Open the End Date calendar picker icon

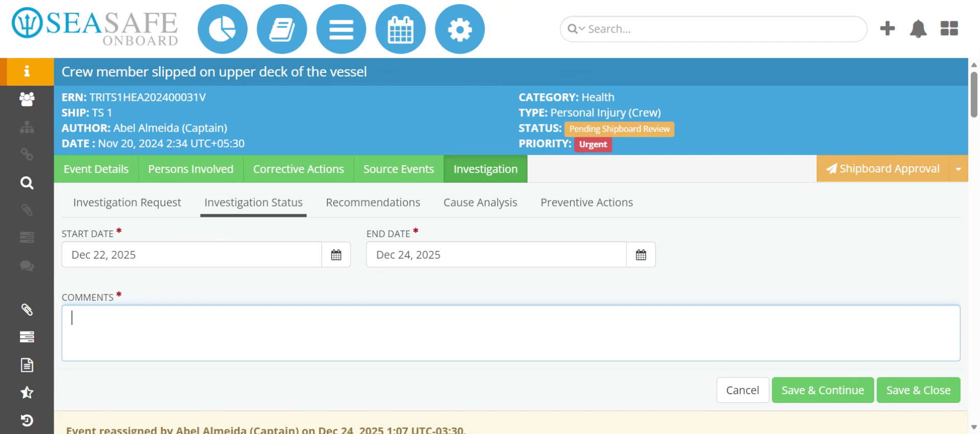pos(641,254)
